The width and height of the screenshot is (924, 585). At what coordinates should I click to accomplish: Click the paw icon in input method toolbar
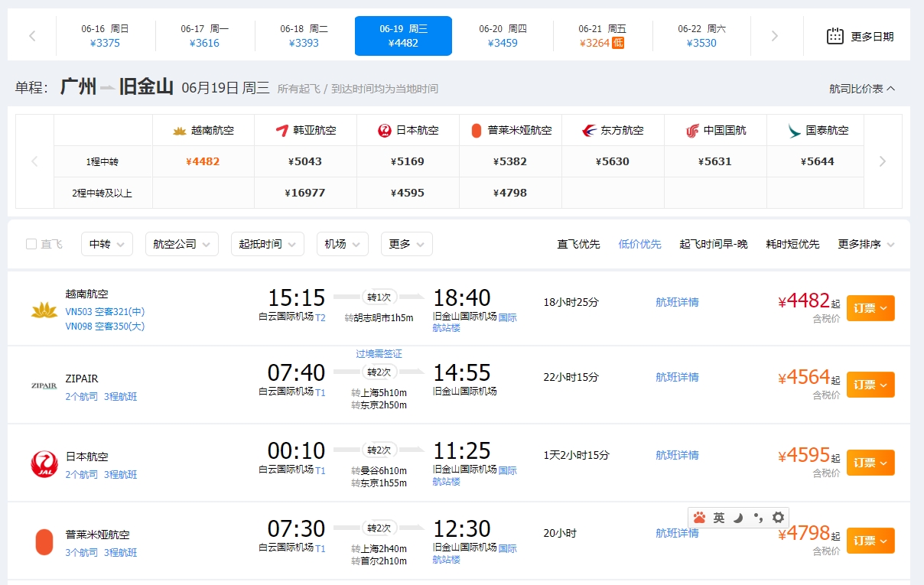pyautogui.click(x=699, y=518)
